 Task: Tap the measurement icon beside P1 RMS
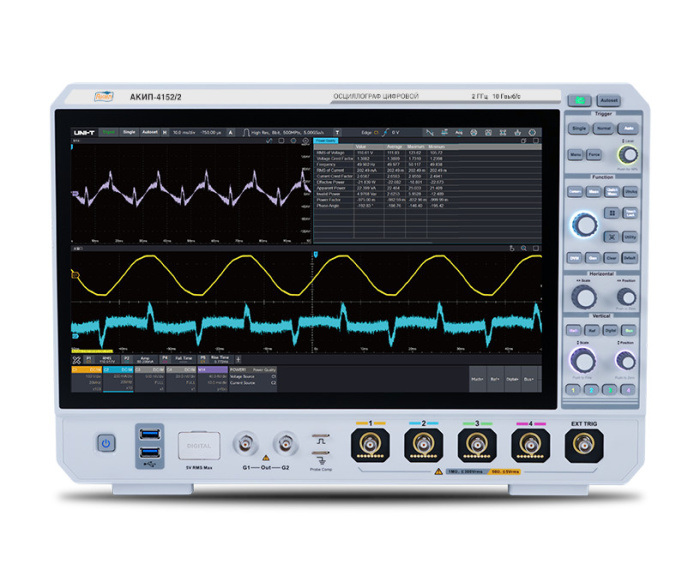tap(76, 360)
